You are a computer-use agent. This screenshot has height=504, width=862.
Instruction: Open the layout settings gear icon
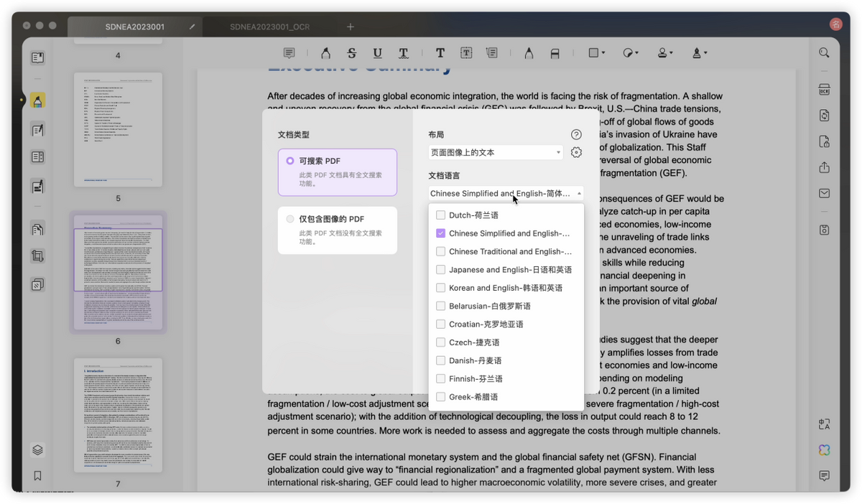pyautogui.click(x=576, y=152)
